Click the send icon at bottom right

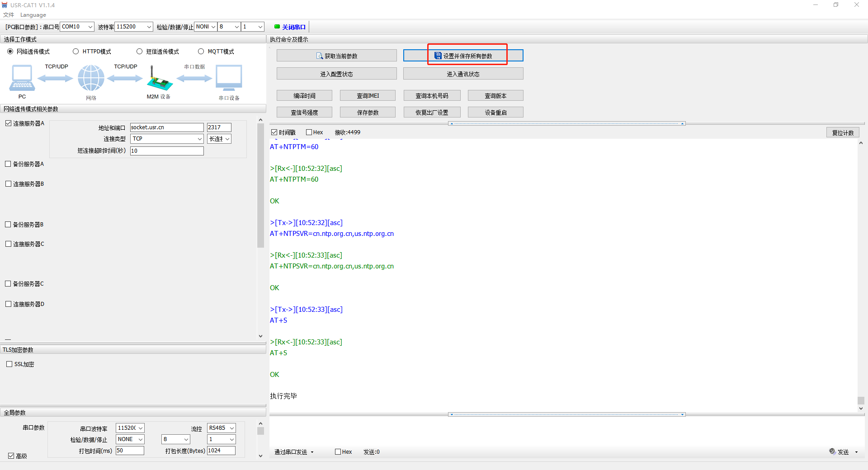[x=832, y=451]
